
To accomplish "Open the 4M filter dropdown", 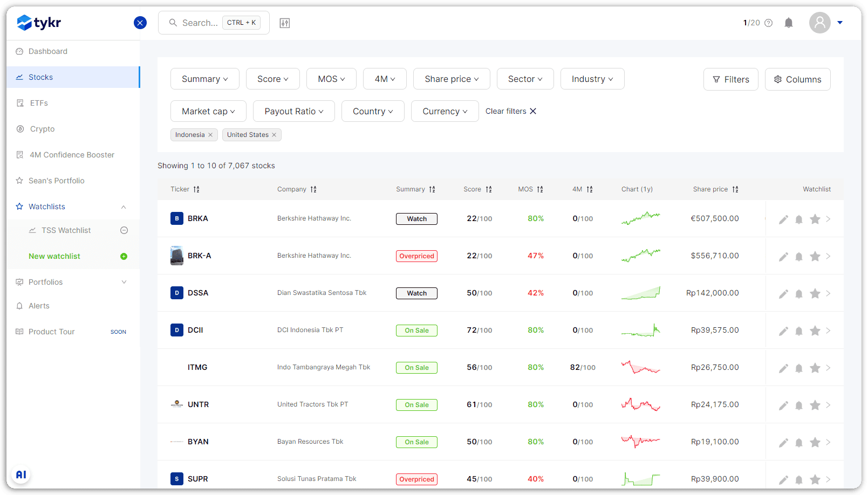I will [385, 79].
